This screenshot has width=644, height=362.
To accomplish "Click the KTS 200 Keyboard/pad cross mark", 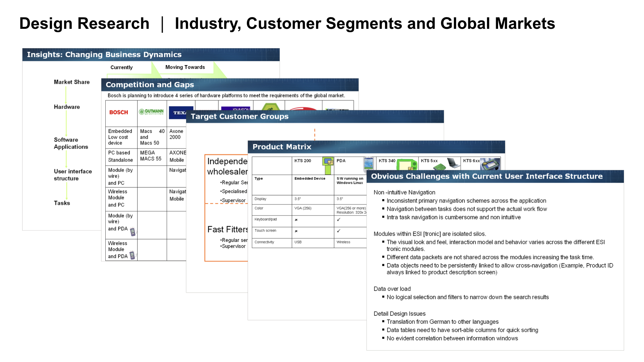I will pyautogui.click(x=296, y=220).
